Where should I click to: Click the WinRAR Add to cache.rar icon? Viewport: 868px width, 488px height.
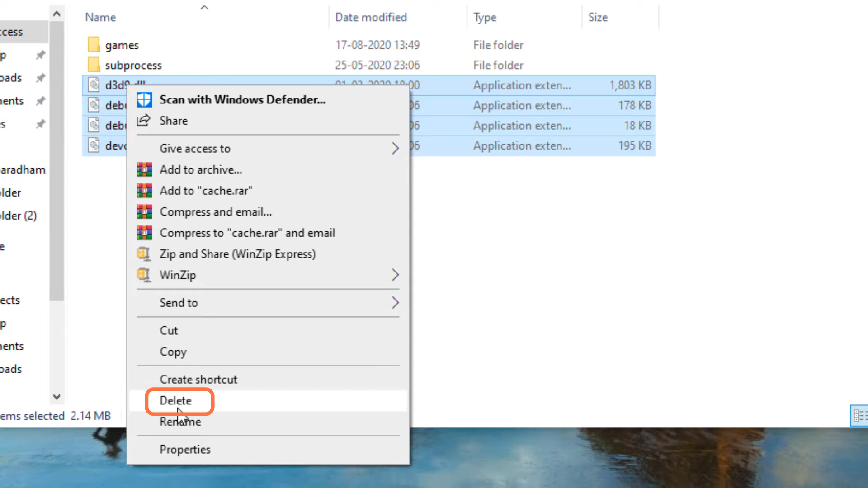[144, 191]
